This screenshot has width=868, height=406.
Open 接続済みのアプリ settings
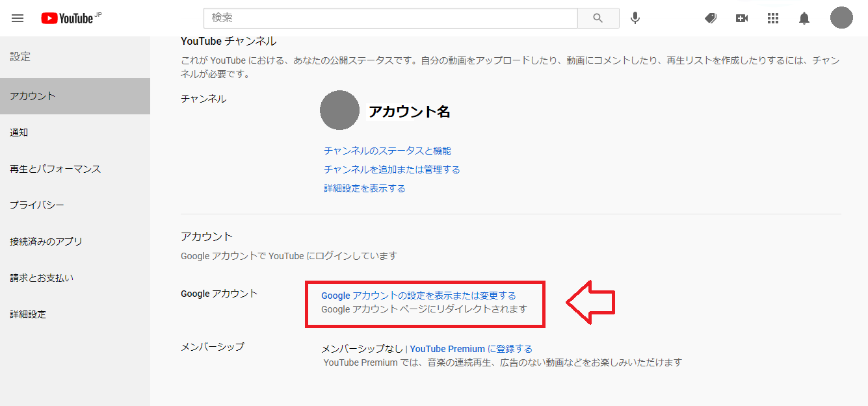[75, 242]
